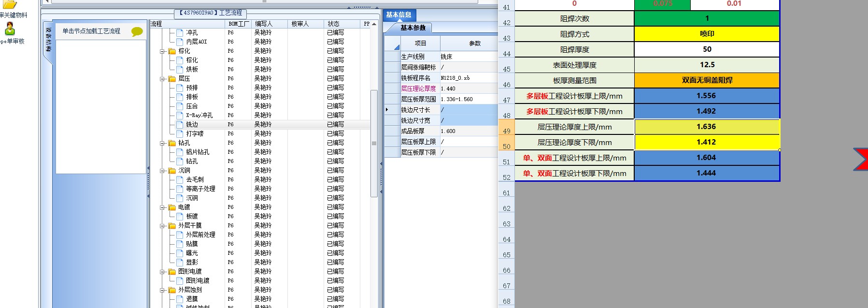Click the 板镀 document icon
This screenshot has width=868, height=308.
180,216
